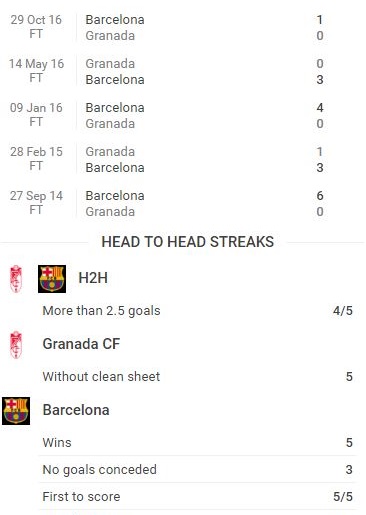
Task: Open the 14 May 16 Granada match
Action: point(183,71)
